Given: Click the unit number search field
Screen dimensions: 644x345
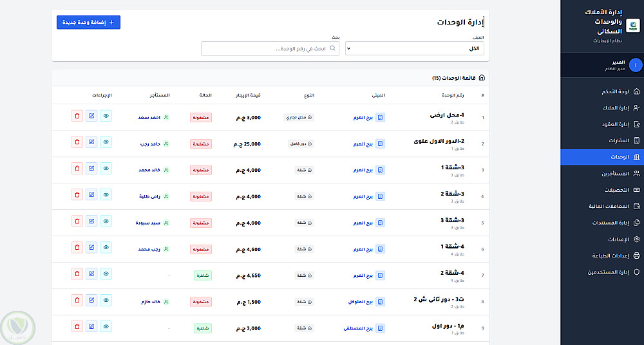Looking at the screenshot, I should point(270,48).
